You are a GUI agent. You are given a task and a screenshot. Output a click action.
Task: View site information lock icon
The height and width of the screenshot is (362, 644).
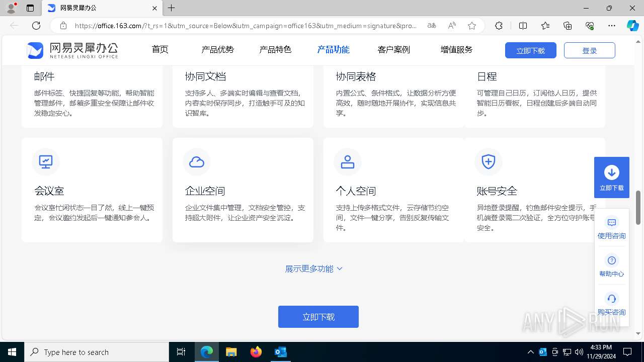point(63,26)
